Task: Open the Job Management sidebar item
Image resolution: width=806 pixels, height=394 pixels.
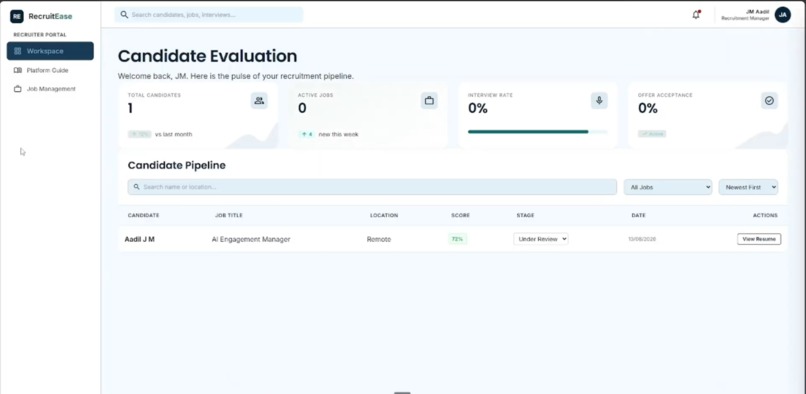Action: (50, 89)
